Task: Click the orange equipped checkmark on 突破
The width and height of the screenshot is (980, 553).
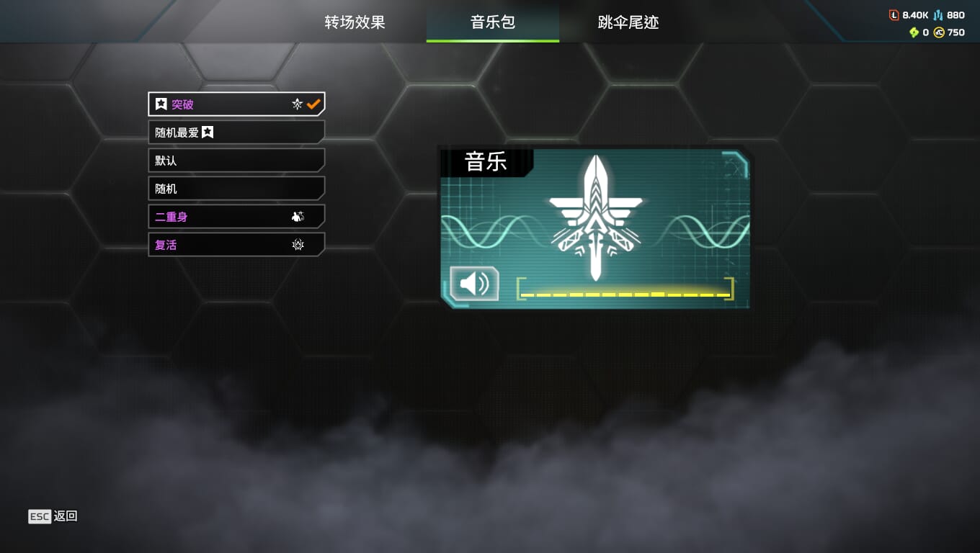Action: (313, 104)
